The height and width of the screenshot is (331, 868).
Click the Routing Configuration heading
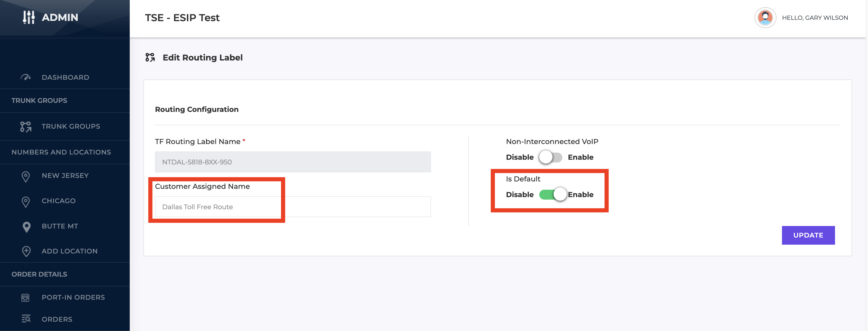(197, 109)
